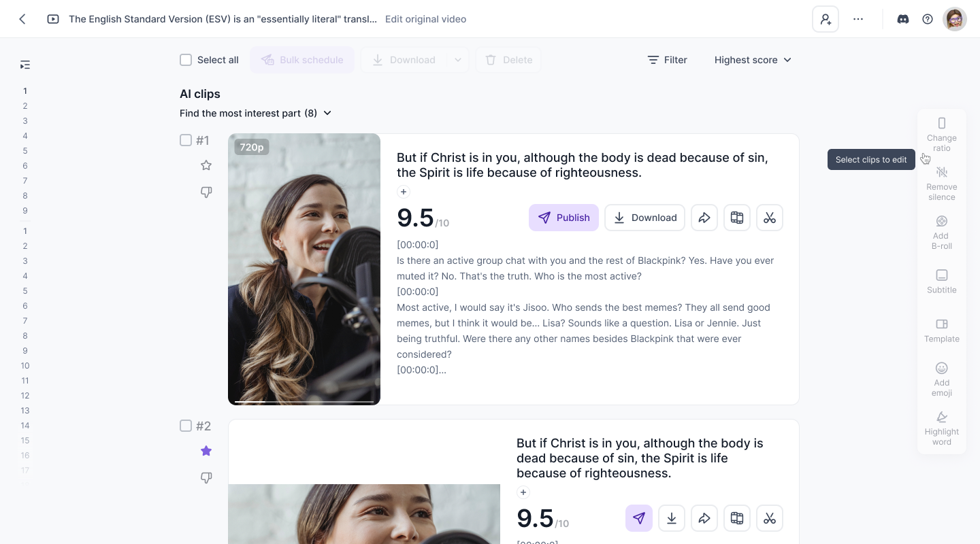Select clip #1 checkbox
This screenshot has width=980, height=544.
(x=186, y=140)
